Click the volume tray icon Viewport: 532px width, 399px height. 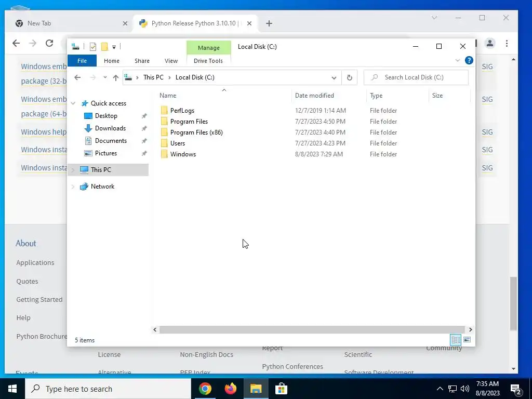pos(465,389)
